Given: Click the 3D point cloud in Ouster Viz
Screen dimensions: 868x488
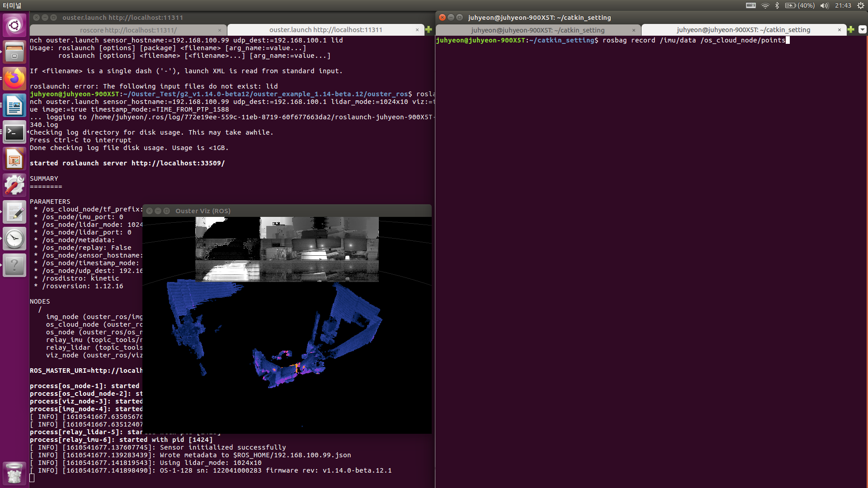Looking at the screenshot, I should (x=274, y=333).
